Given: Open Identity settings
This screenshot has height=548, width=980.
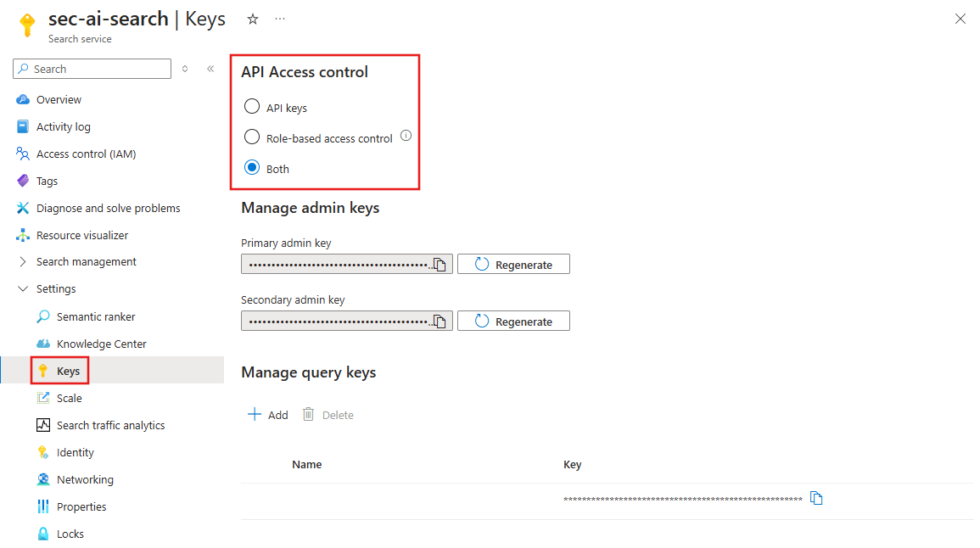Looking at the screenshot, I should [x=75, y=453].
